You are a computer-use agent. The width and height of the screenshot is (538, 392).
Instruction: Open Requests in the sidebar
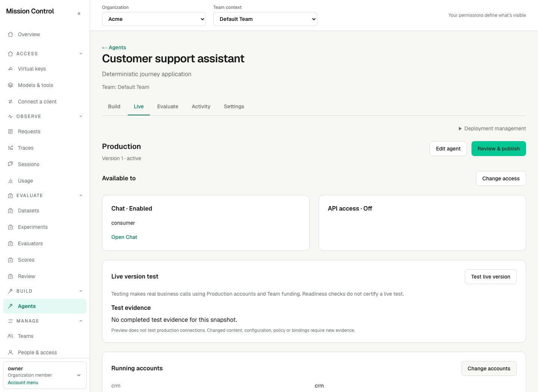[x=45, y=131]
